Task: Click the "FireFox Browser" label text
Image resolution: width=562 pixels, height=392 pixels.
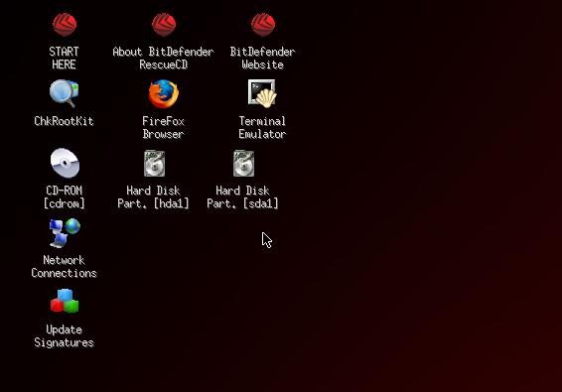Action: [x=163, y=128]
